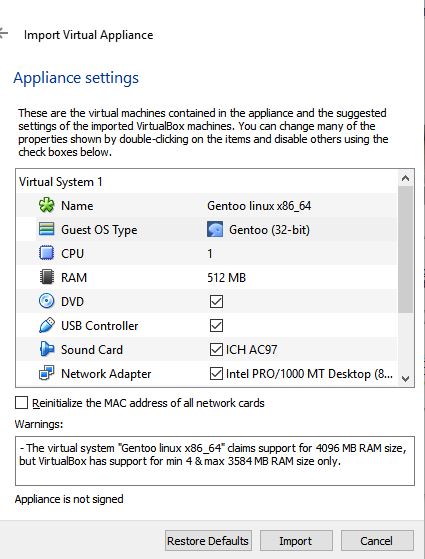
Task: Select the CPU label
Action: (x=72, y=253)
